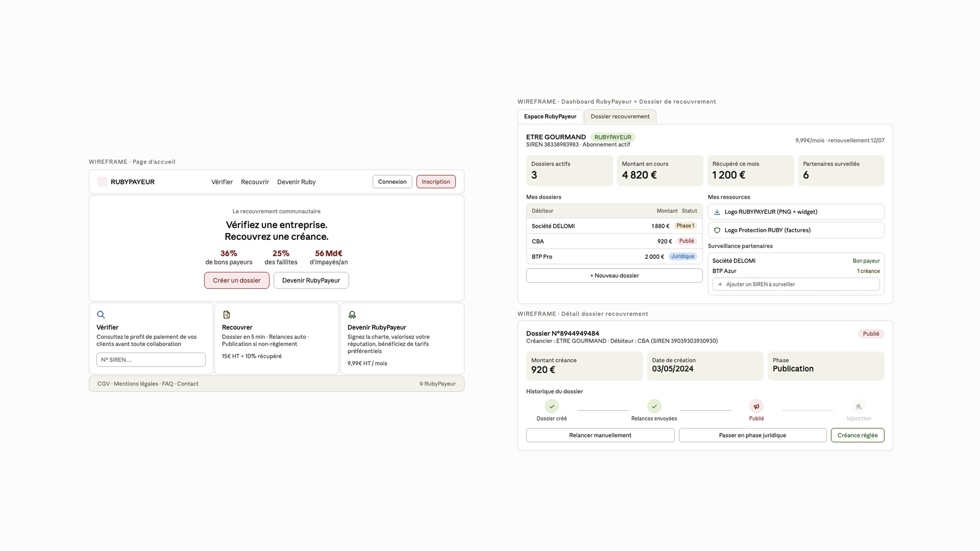Click the Injonction gavel step icon
The image size is (980, 551).
(859, 406)
